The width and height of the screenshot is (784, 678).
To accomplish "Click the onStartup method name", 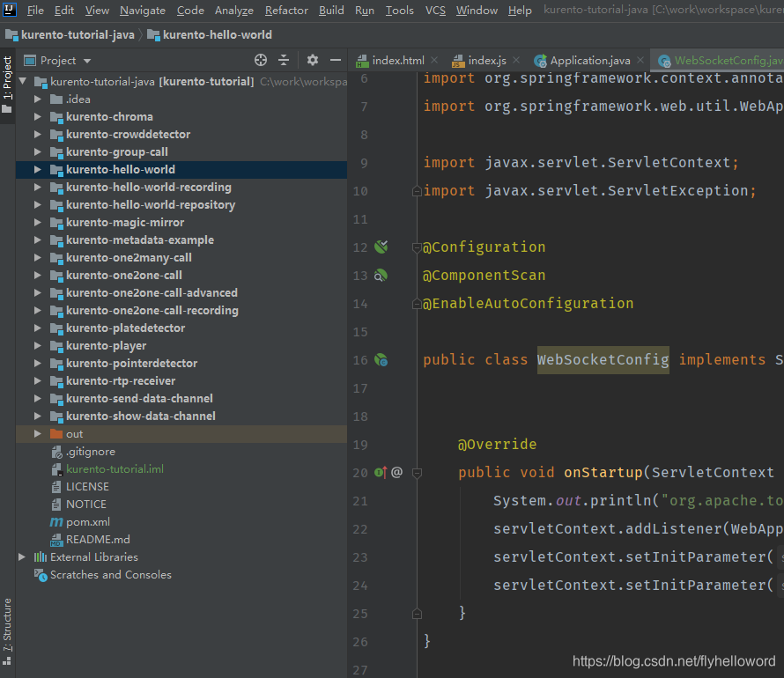I will pyautogui.click(x=603, y=472).
